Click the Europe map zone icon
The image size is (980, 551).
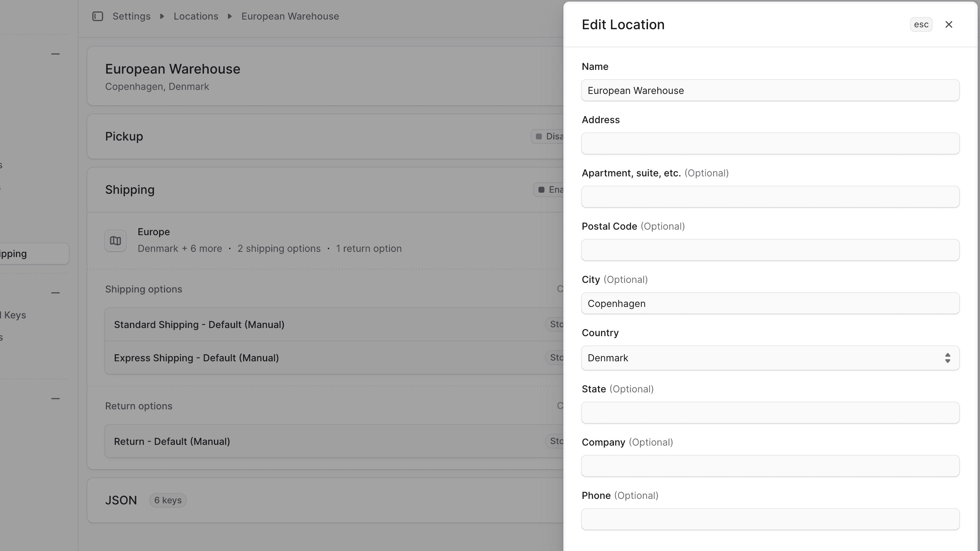[x=115, y=241]
